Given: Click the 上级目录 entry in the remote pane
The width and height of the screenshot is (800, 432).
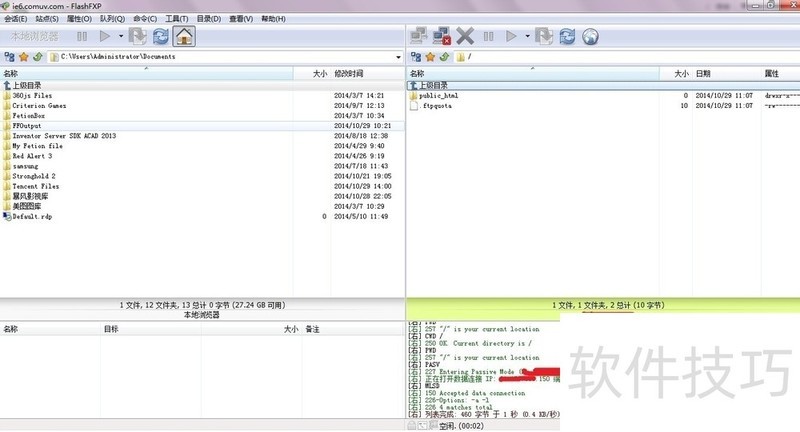Looking at the screenshot, I should [x=432, y=85].
